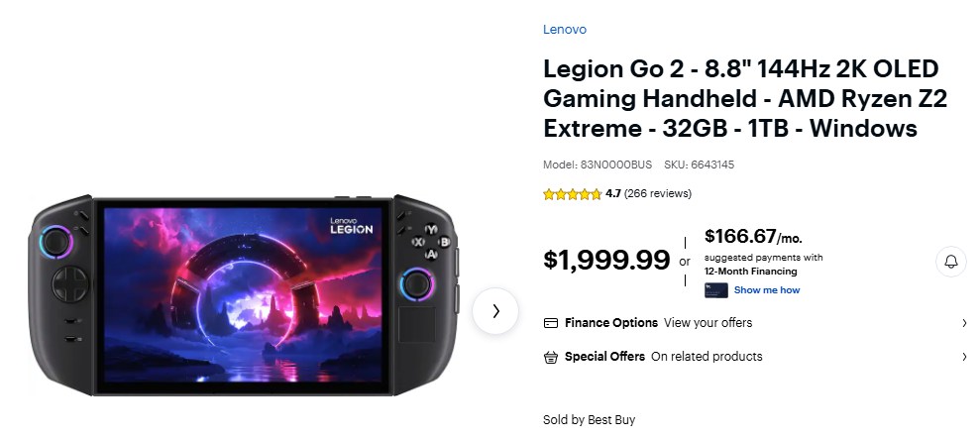Open the Lenovo brand link

tap(565, 30)
